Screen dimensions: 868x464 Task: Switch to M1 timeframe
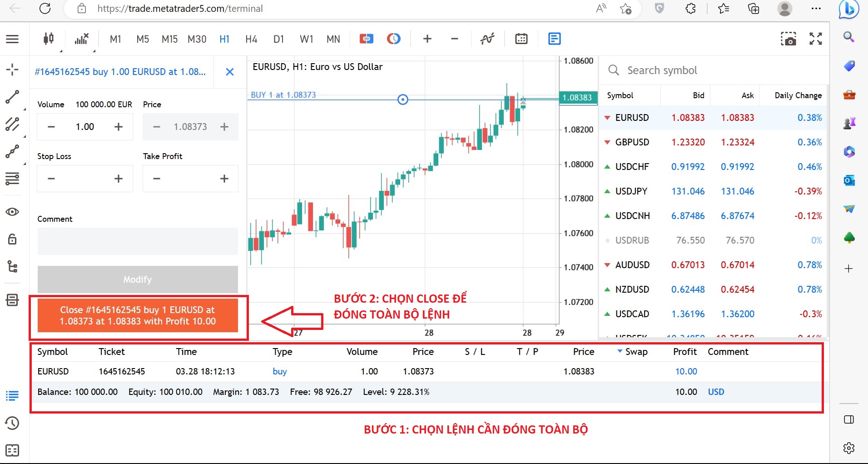115,39
